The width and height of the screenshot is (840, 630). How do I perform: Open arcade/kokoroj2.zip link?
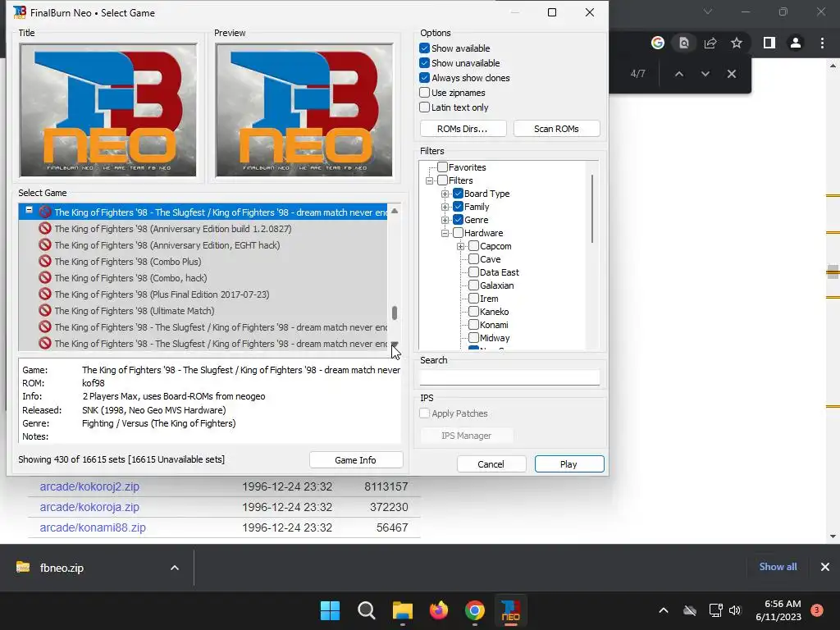pos(89,486)
